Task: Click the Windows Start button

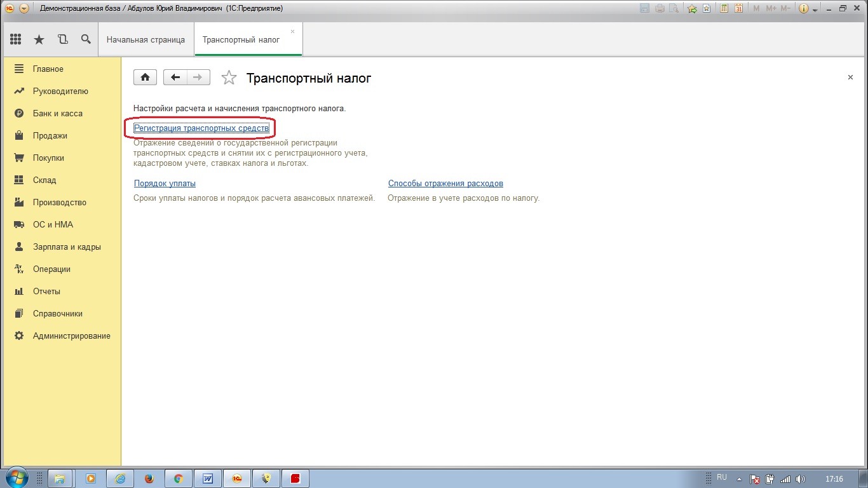Action: (x=17, y=478)
